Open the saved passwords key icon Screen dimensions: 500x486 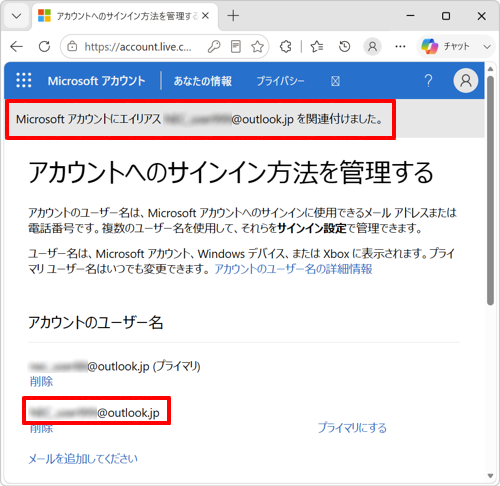[x=214, y=47]
